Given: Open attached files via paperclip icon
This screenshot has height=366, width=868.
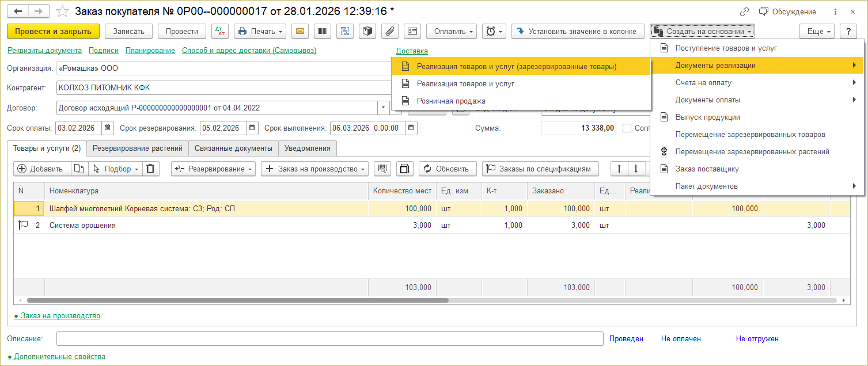Looking at the screenshot, I should [x=390, y=31].
